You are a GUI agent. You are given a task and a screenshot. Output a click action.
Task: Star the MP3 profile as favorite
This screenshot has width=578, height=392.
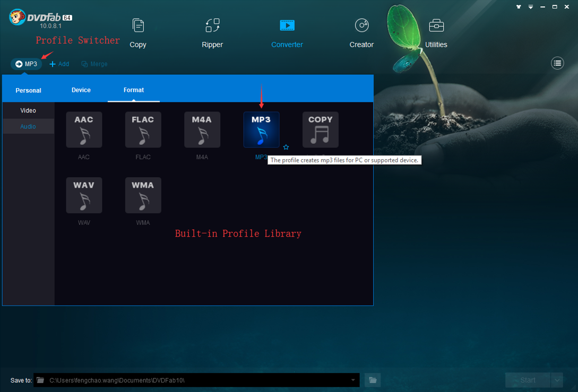[x=286, y=147]
